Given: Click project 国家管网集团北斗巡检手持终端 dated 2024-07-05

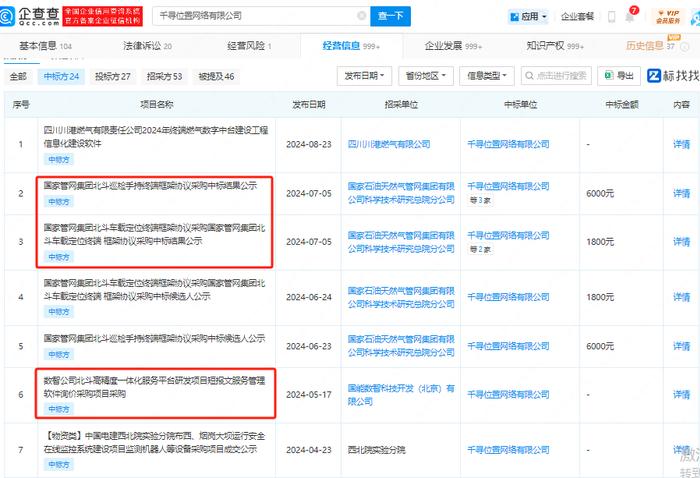Looking at the screenshot, I should click(150, 186).
